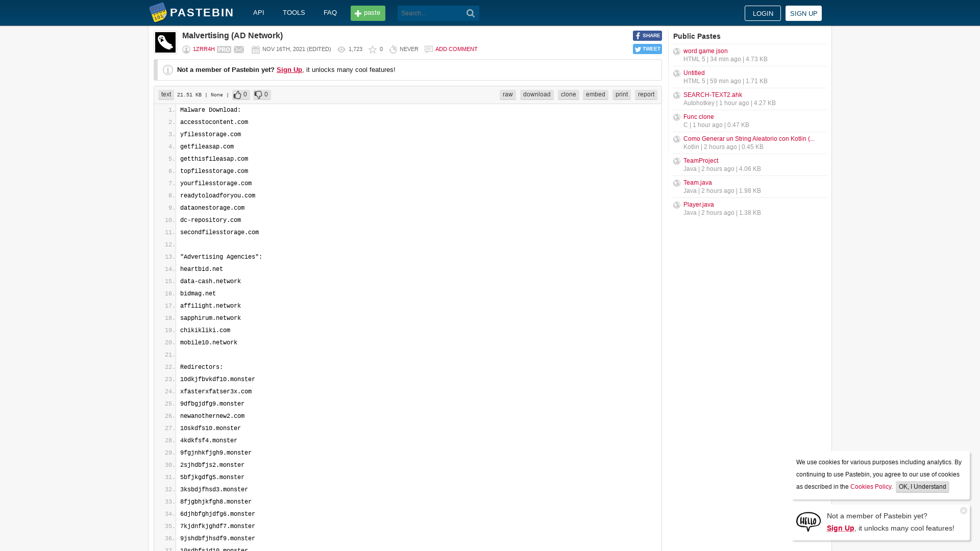Click the globe icon beside Func clone
Viewport: 980px width, 551px height.
(x=677, y=117)
